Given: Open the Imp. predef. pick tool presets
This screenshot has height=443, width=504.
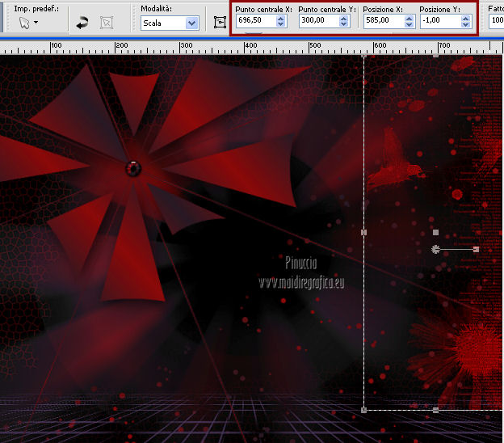Looking at the screenshot, I should 28,23.
